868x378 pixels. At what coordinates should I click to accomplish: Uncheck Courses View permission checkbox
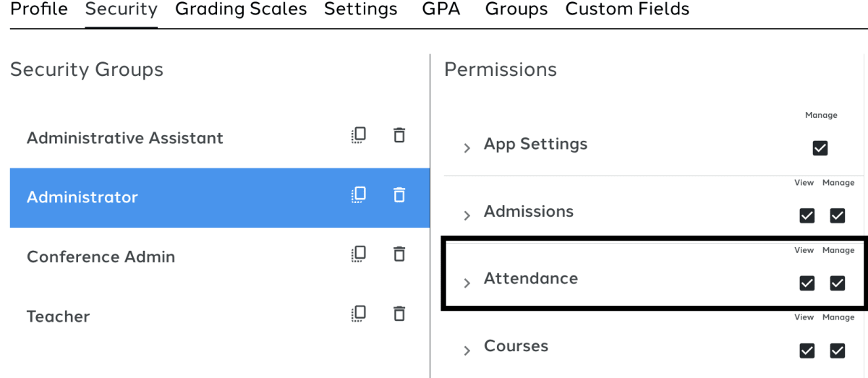coord(807,351)
